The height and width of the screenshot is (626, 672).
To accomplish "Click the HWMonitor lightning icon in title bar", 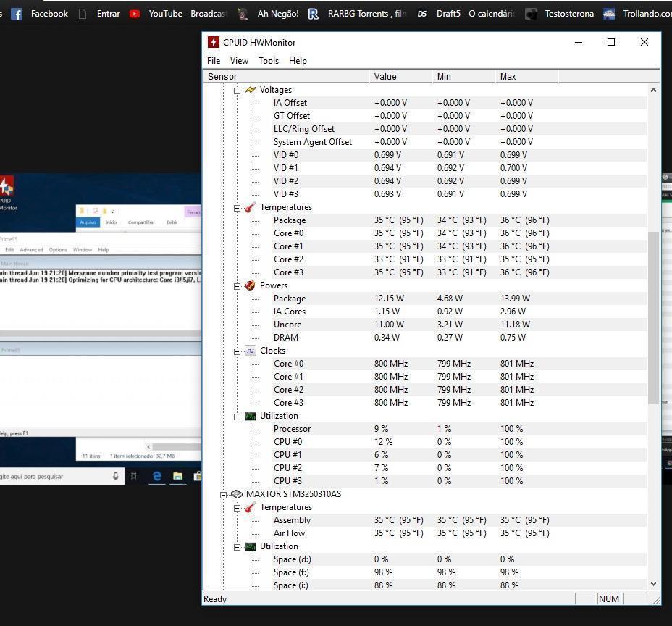I will coord(213,42).
